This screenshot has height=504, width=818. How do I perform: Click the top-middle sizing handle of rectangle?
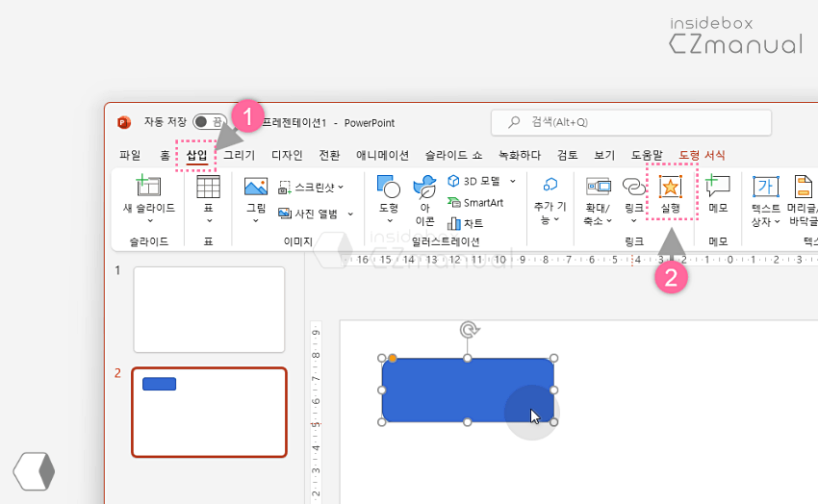point(468,358)
